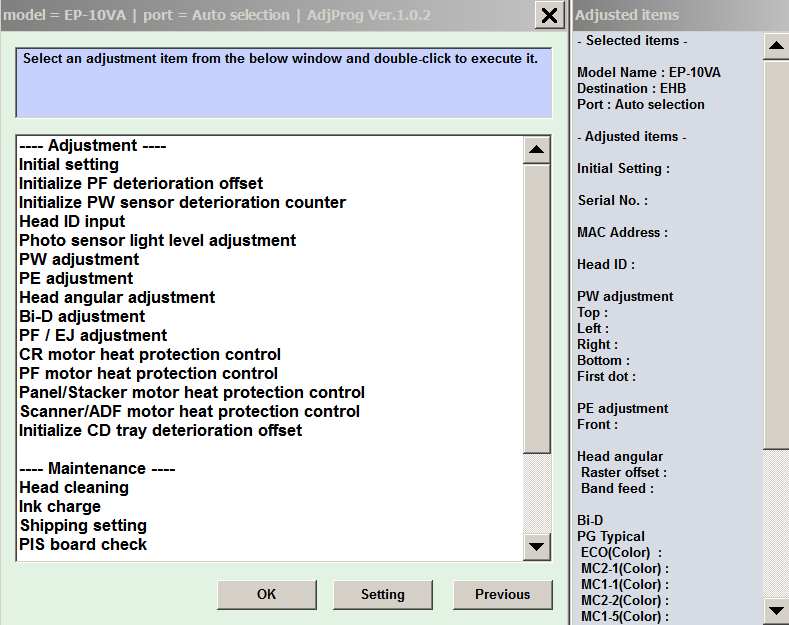Click 'MAC Address :' entry in side panel

tap(622, 232)
